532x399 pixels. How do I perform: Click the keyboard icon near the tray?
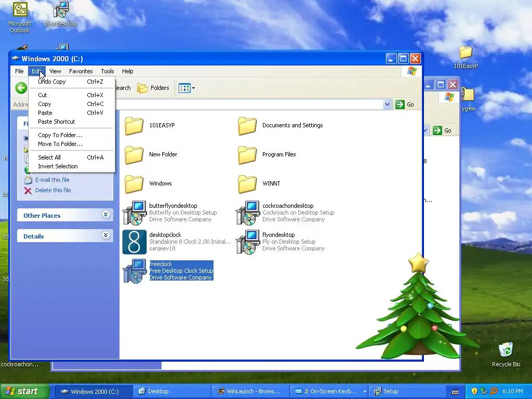(x=455, y=392)
